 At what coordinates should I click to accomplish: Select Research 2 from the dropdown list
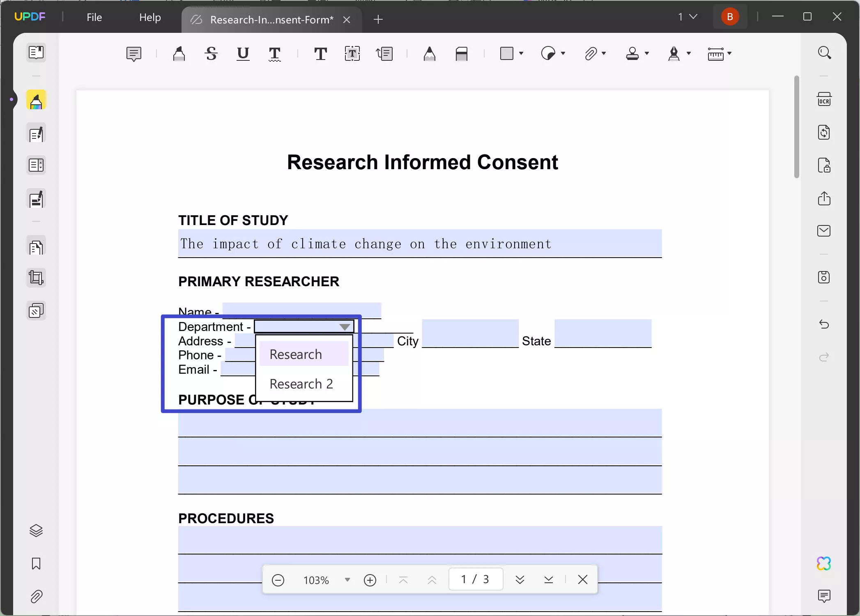pyautogui.click(x=301, y=384)
